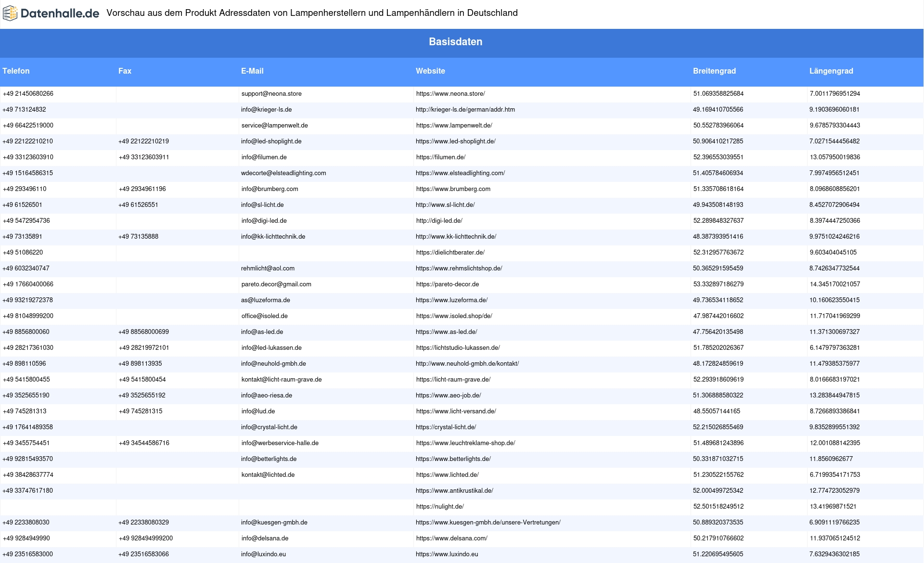
Task: Select longitude 7.0011796951294
Action: click(x=835, y=94)
